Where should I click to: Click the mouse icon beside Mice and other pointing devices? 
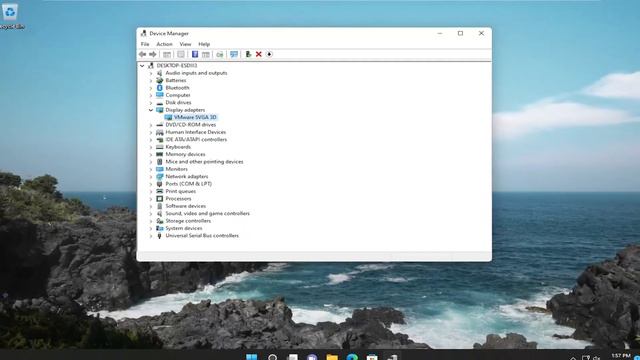tap(160, 162)
